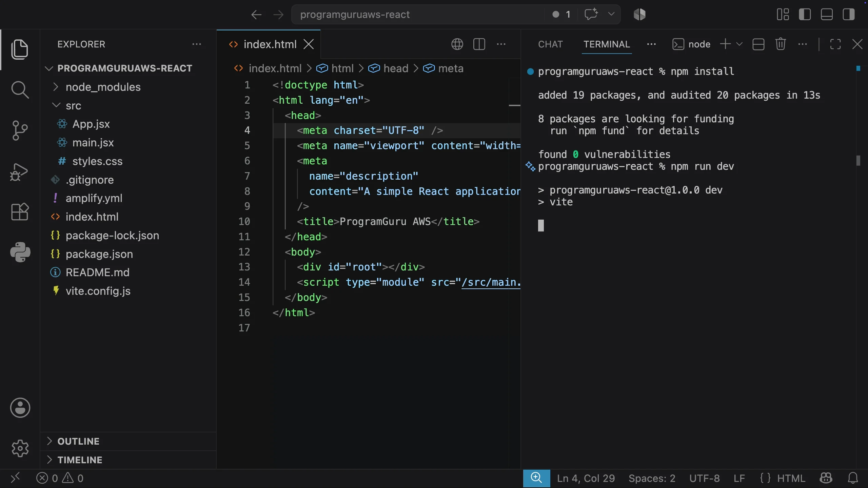Image resolution: width=868 pixels, height=488 pixels.
Task: Open package.json file
Action: point(128,254)
